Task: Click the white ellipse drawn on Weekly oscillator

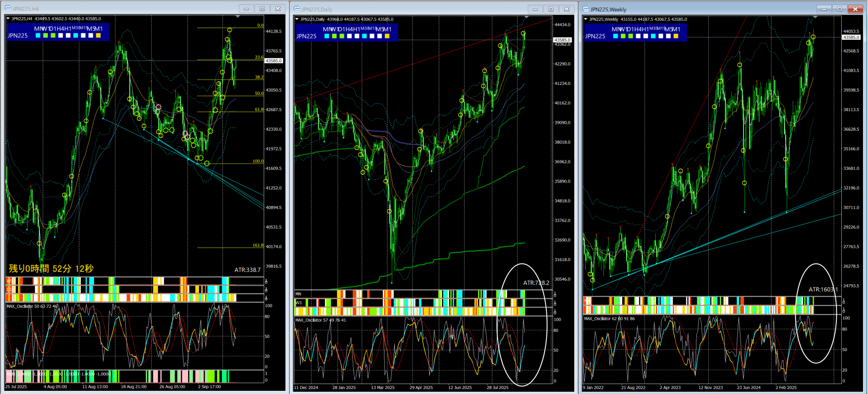Action: click(x=816, y=313)
